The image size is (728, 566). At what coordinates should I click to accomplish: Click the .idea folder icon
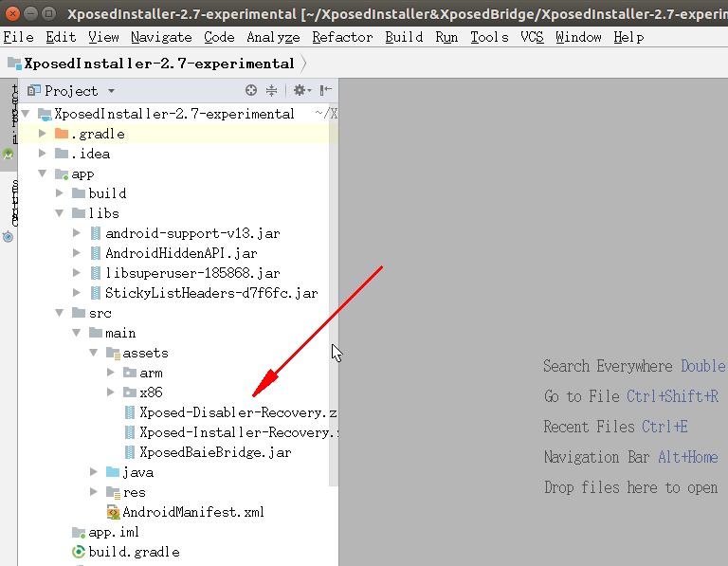tap(62, 154)
